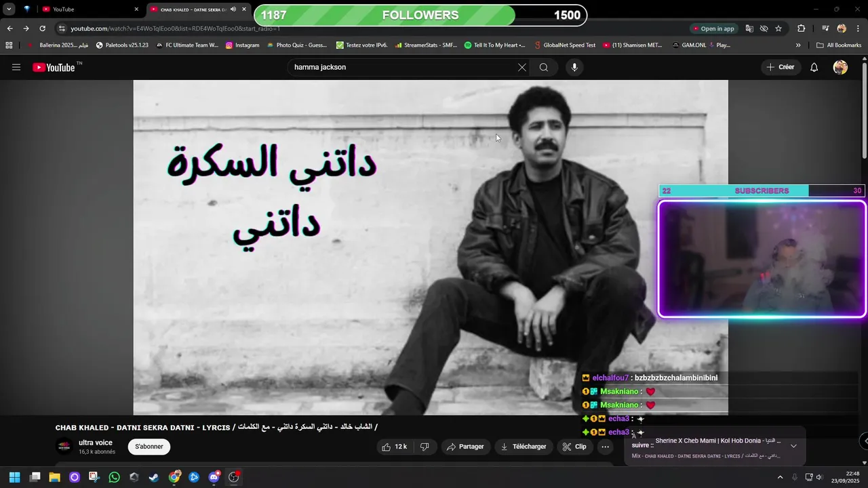The height and width of the screenshot is (488, 868).
Task: Open the YouTube account avatar menu
Action: pyautogui.click(x=840, y=67)
